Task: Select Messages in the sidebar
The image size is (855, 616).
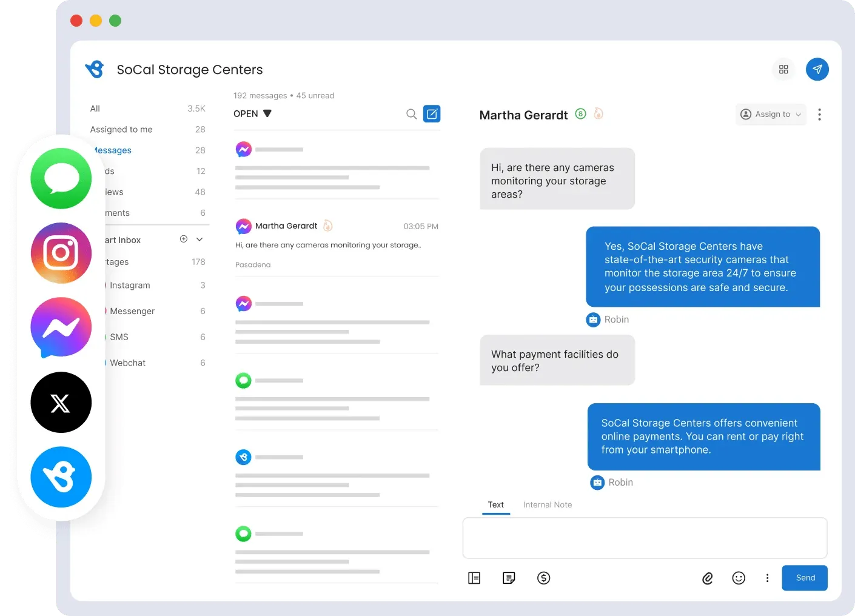Action: 148,150
